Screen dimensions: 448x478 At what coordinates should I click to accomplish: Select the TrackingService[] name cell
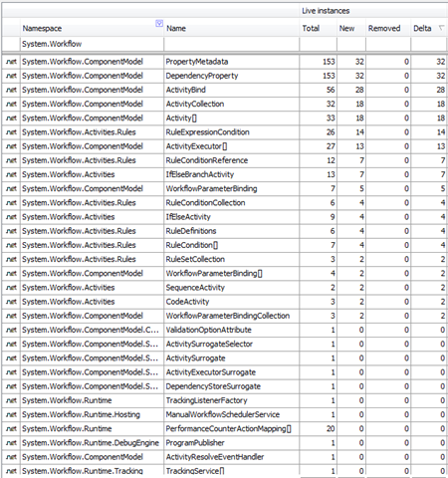click(232, 471)
